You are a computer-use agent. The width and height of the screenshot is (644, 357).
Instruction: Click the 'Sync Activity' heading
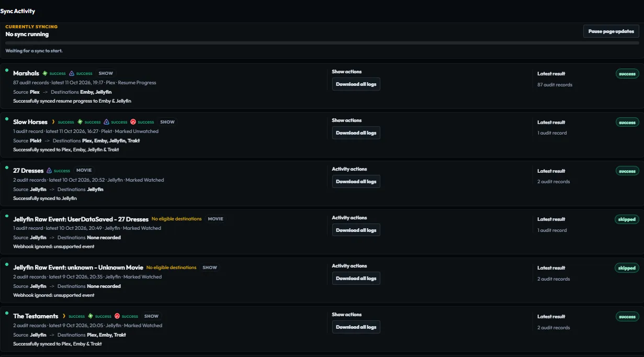tap(18, 11)
